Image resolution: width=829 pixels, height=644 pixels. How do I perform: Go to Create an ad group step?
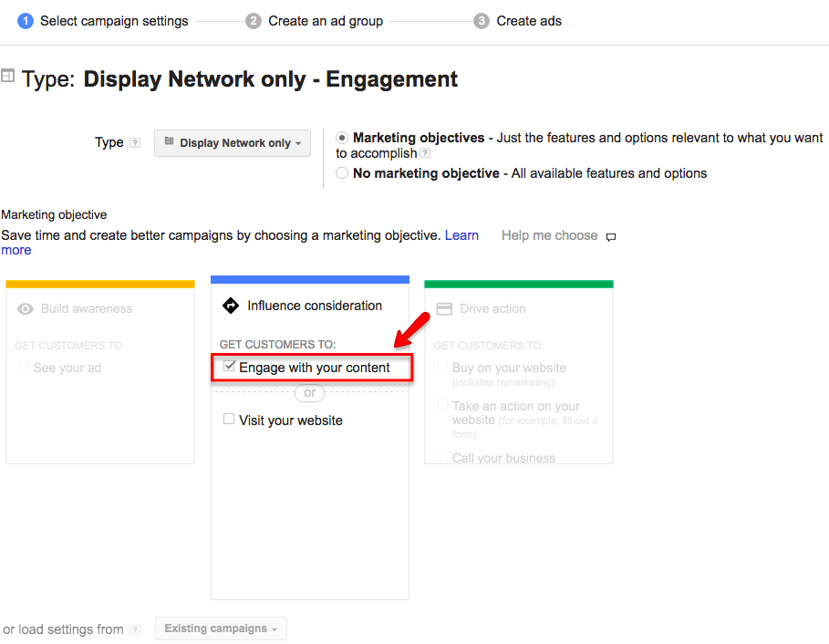(326, 21)
